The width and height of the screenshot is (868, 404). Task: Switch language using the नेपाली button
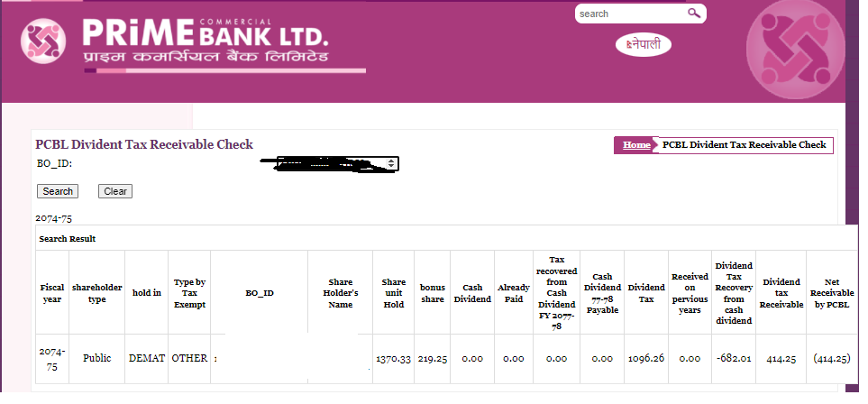644,43
